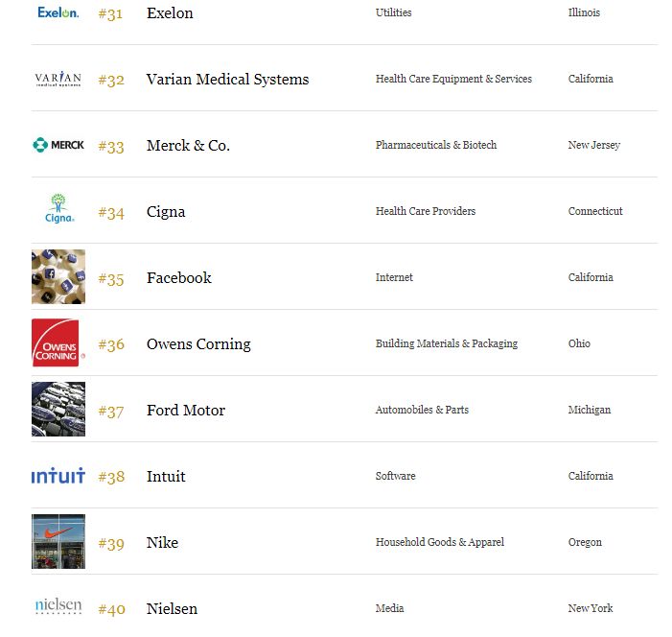The image size is (672, 637).
Task: Click the Owens Corning name link
Action: point(198,344)
